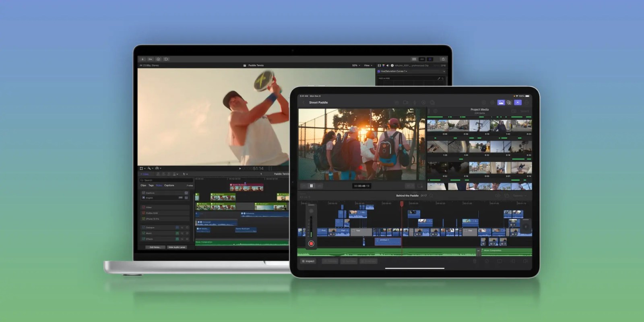The height and width of the screenshot is (322, 644).
Task: Toggle the Captions role checkbox
Action: [x=143, y=193]
